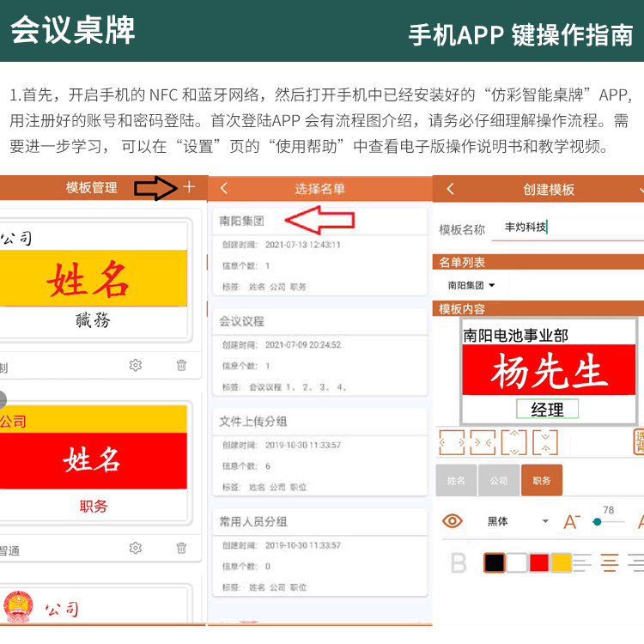Switch to the 公司 field tab

499,481
